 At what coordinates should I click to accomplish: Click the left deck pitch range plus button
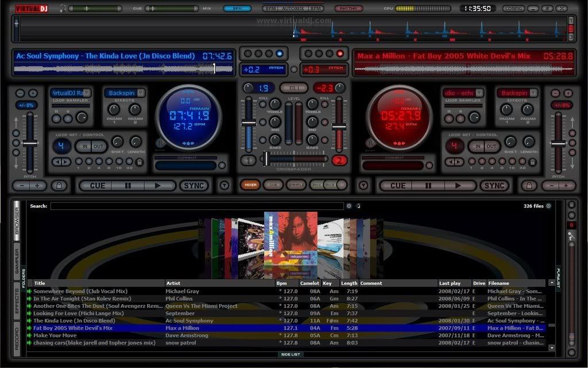coord(33,94)
